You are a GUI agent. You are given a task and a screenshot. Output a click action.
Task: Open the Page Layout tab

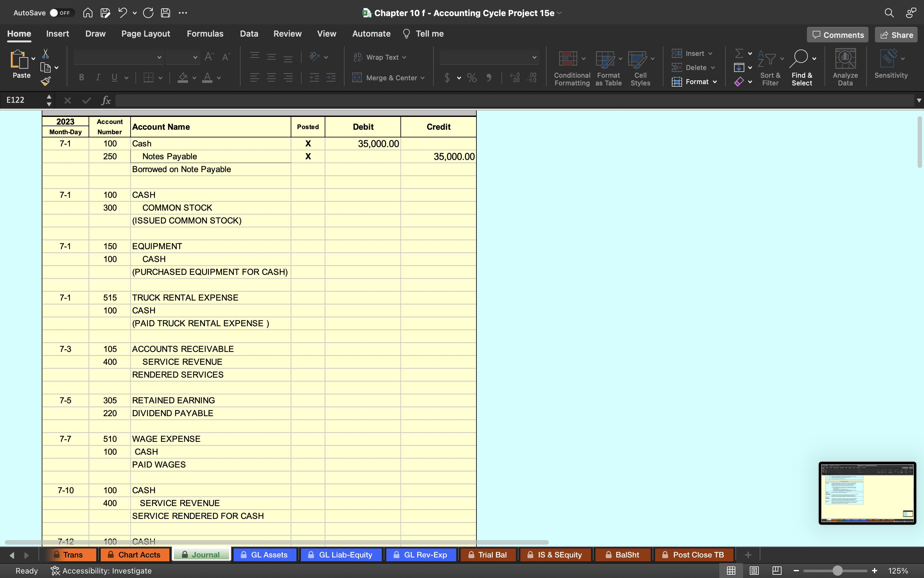[x=146, y=34]
